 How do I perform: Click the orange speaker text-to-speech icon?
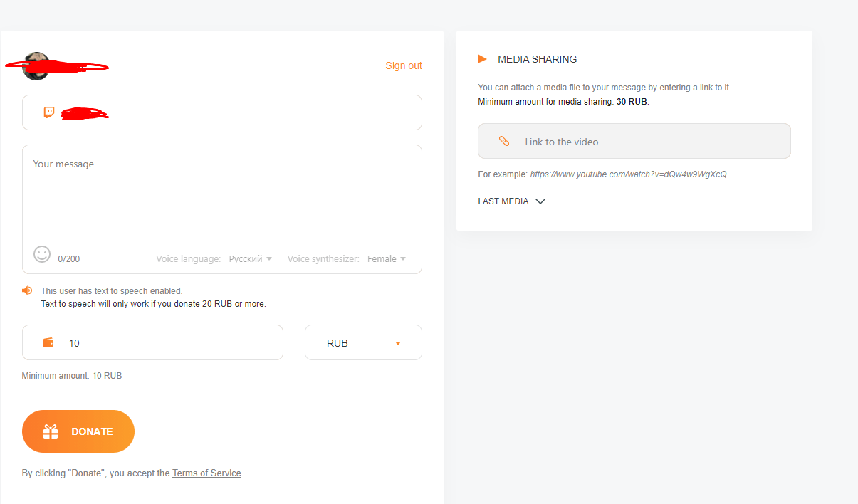[x=27, y=290]
